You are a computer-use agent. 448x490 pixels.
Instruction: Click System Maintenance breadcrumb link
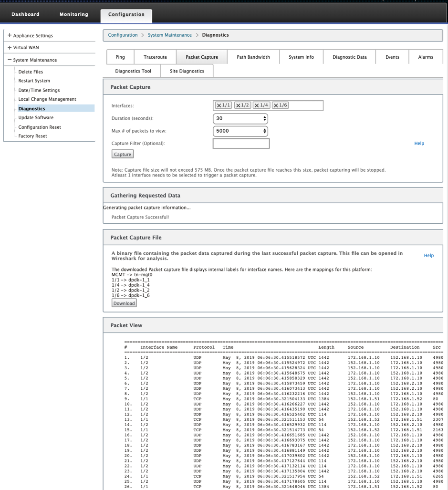(x=170, y=35)
